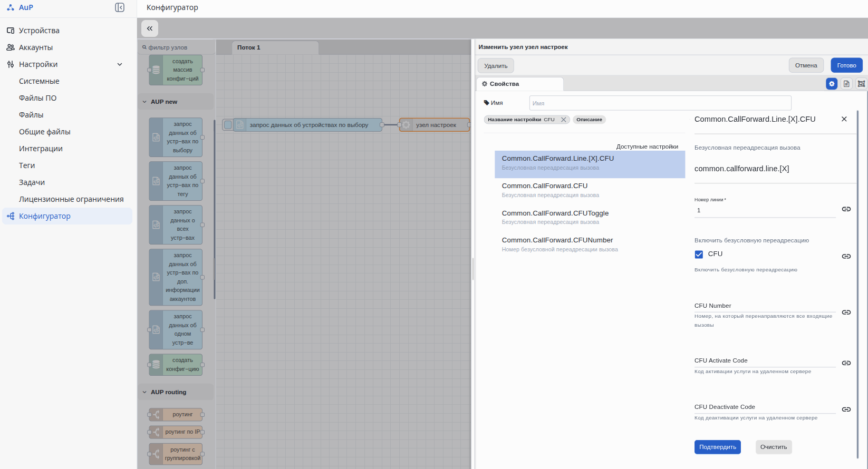The image size is (868, 469).
Task: Close the Common.CallForward.Line.[X].CFU details panel
Action: click(844, 119)
